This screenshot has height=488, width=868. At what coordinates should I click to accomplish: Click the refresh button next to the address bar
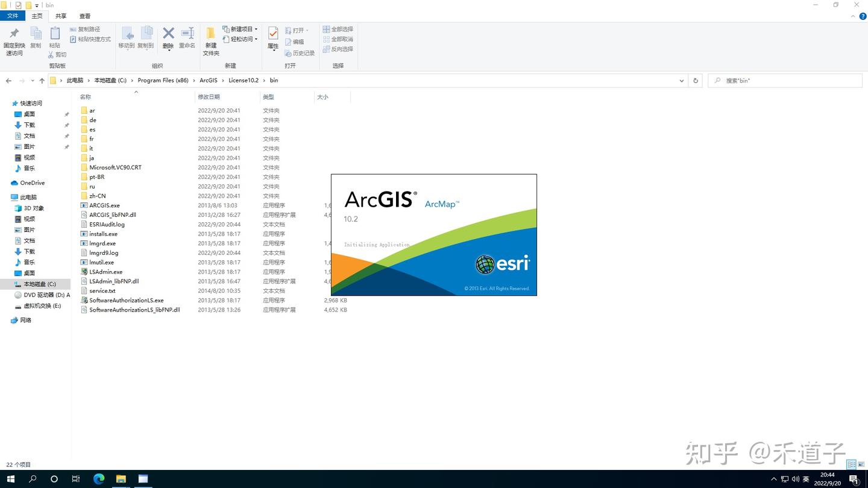pos(696,80)
